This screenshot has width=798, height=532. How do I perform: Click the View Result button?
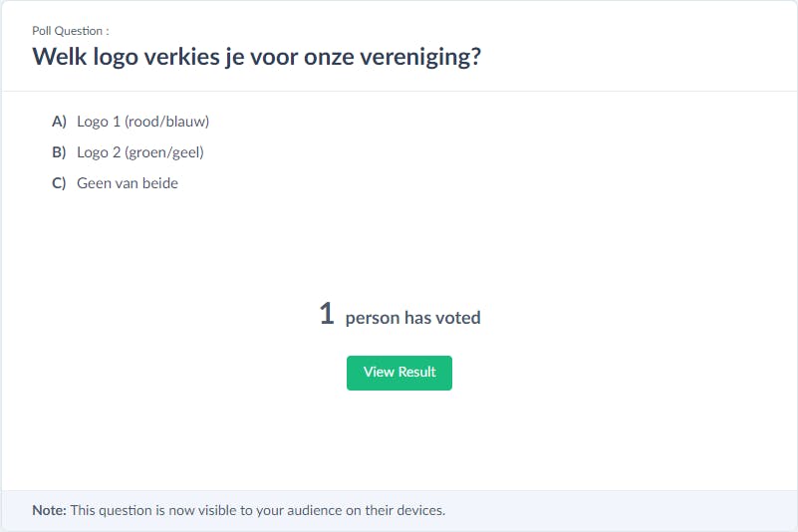point(399,373)
